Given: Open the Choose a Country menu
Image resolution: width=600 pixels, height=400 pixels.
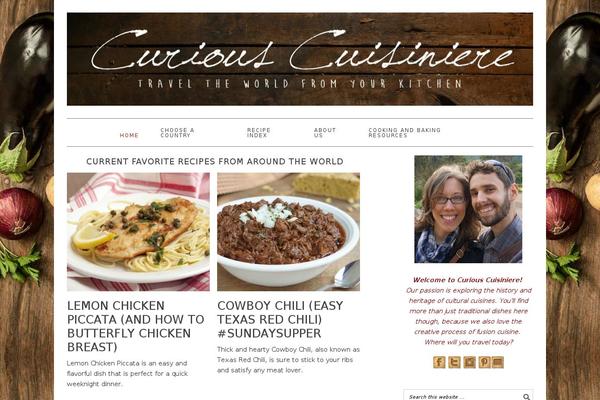Looking at the screenshot, I should [x=177, y=133].
